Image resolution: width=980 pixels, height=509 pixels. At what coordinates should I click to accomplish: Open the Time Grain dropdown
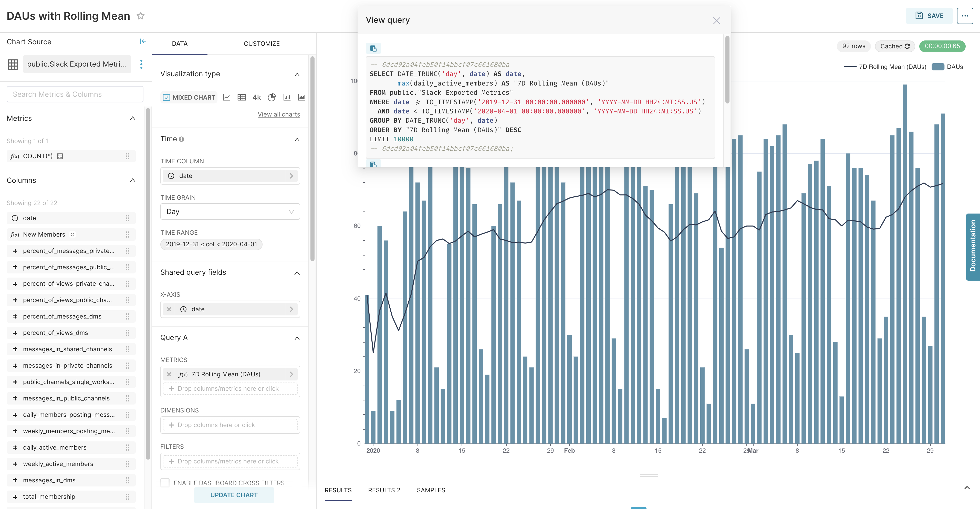click(x=230, y=211)
